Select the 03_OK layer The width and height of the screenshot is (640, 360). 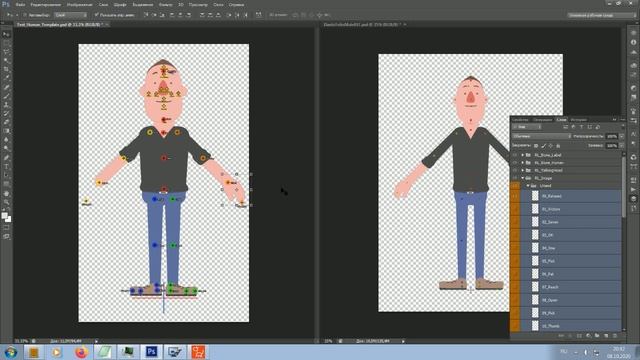(566, 235)
